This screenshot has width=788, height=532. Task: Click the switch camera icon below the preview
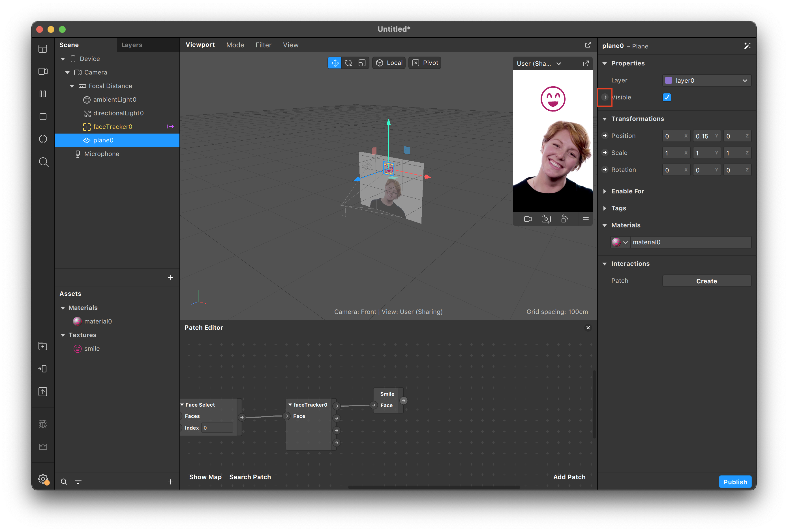click(x=546, y=219)
